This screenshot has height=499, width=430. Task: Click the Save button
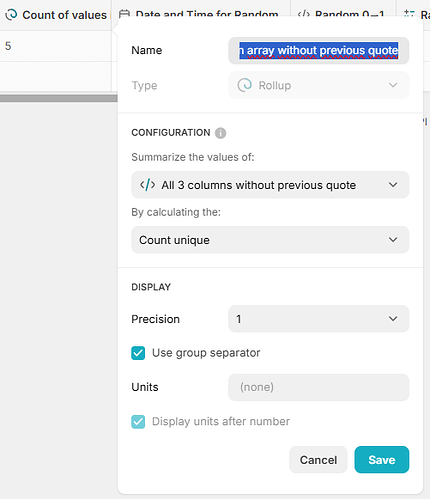click(x=382, y=460)
